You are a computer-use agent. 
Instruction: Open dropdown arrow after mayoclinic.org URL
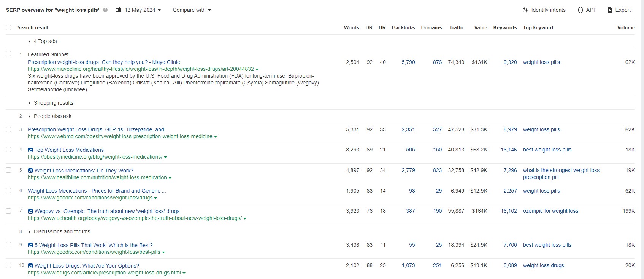point(257,69)
